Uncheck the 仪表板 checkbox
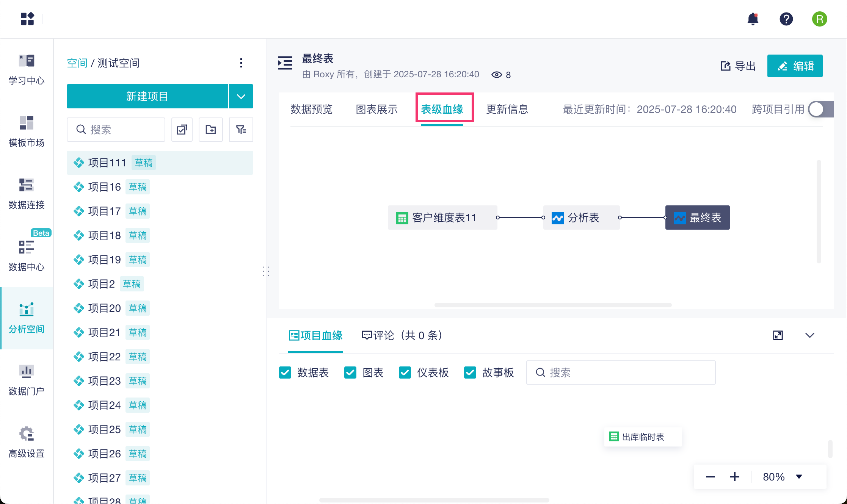The width and height of the screenshot is (847, 504). pyautogui.click(x=405, y=373)
